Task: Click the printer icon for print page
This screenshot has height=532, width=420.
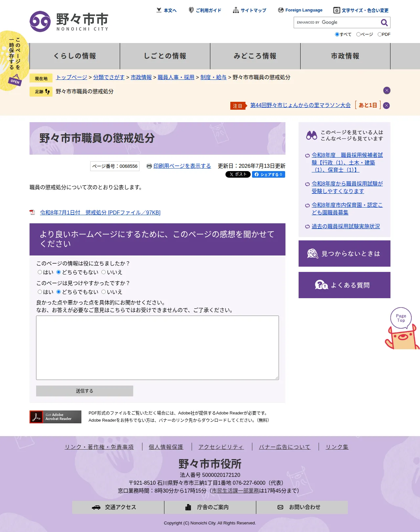Action: coord(149,166)
